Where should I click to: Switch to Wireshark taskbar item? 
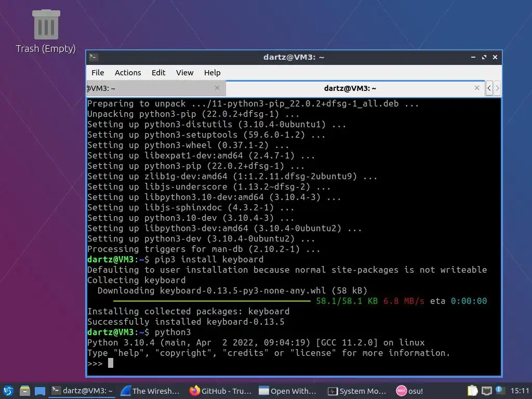(x=150, y=391)
